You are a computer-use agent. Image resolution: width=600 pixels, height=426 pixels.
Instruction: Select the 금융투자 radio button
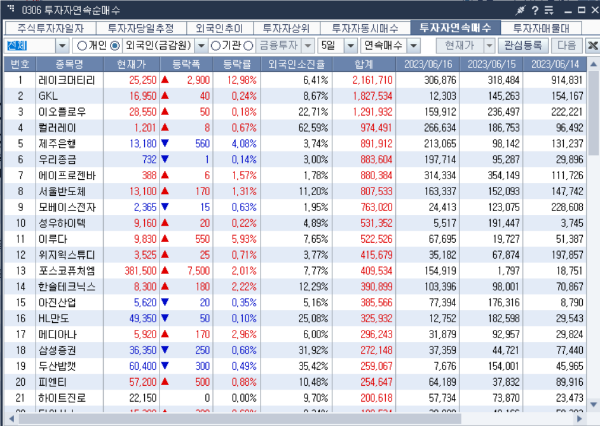click(x=248, y=46)
